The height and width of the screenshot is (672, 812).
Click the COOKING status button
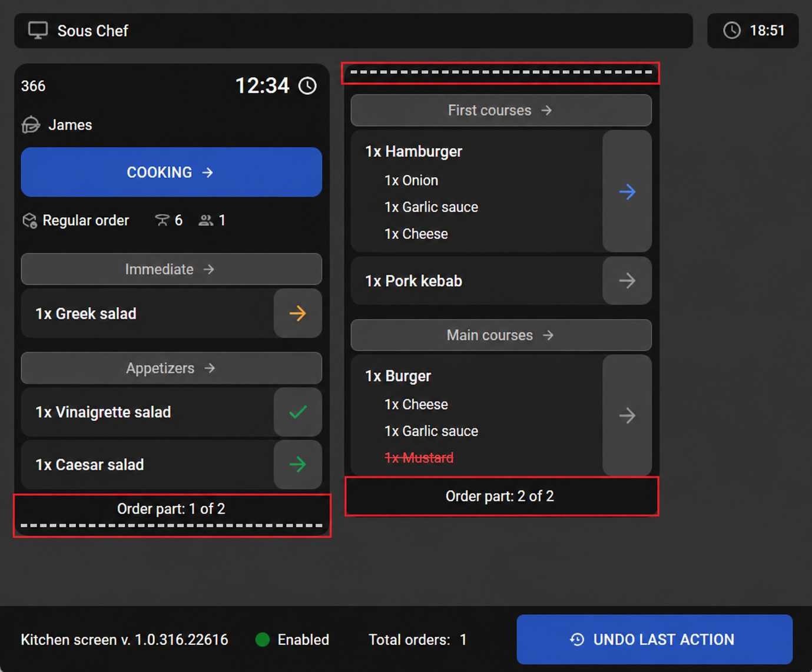tap(171, 172)
